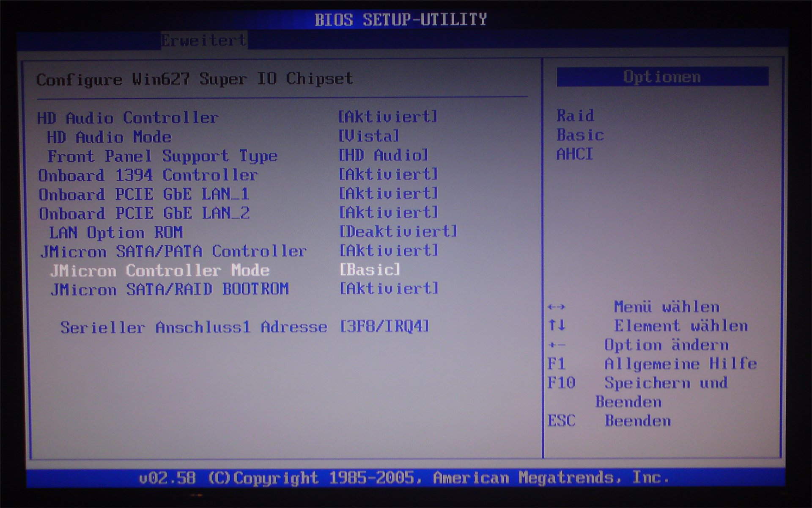Select Onboard PCIE GbE LAN_2 label

[144, 213]
